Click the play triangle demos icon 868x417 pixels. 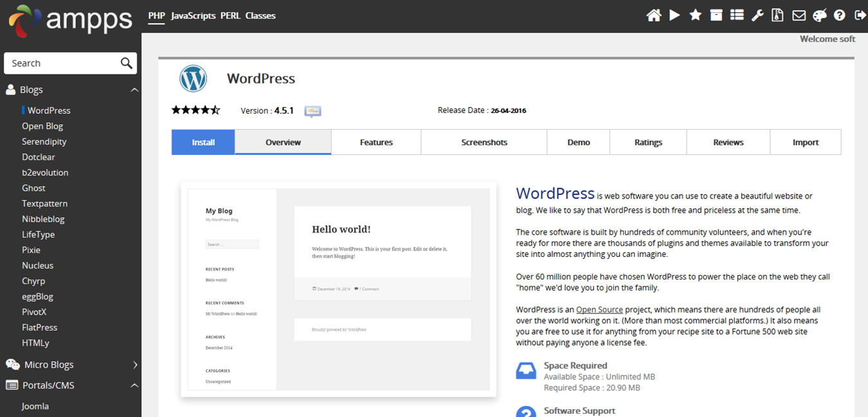[674, 15]
